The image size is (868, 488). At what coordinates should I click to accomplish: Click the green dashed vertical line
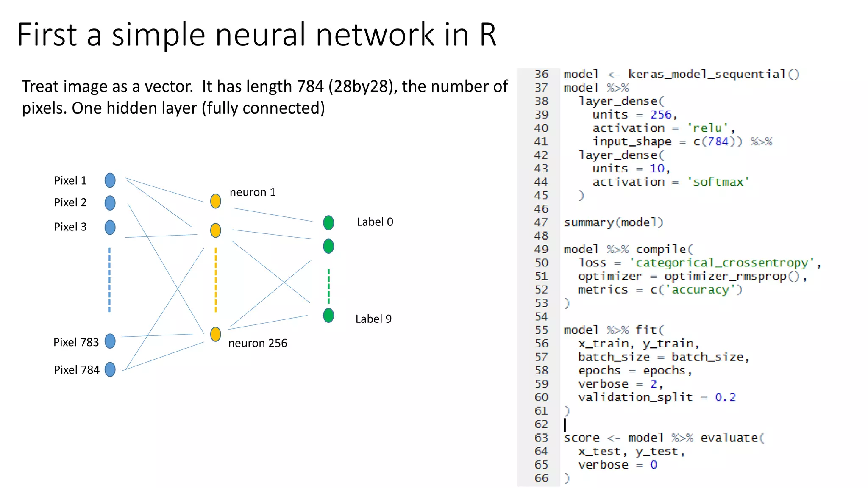coord(328,286)
